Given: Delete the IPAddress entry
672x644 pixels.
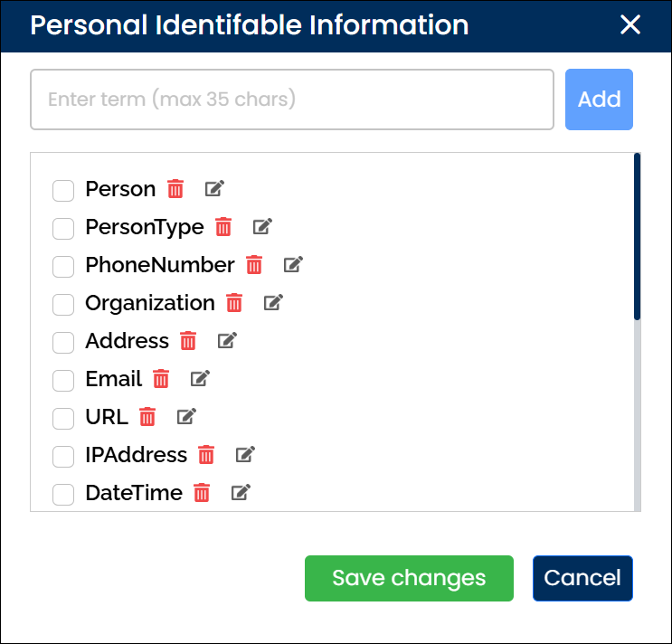Looking at the screenshot, I should (206, 455).
